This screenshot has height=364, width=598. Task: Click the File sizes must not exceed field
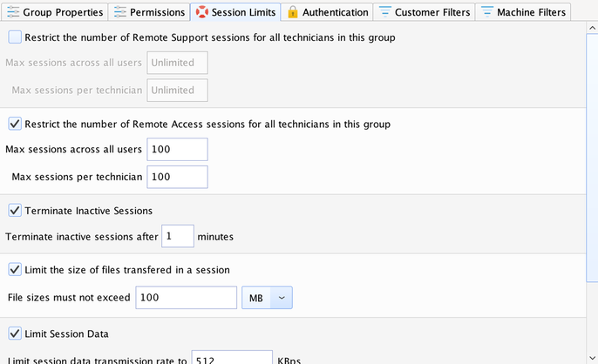pyautogui.click(x=187, y=298)
